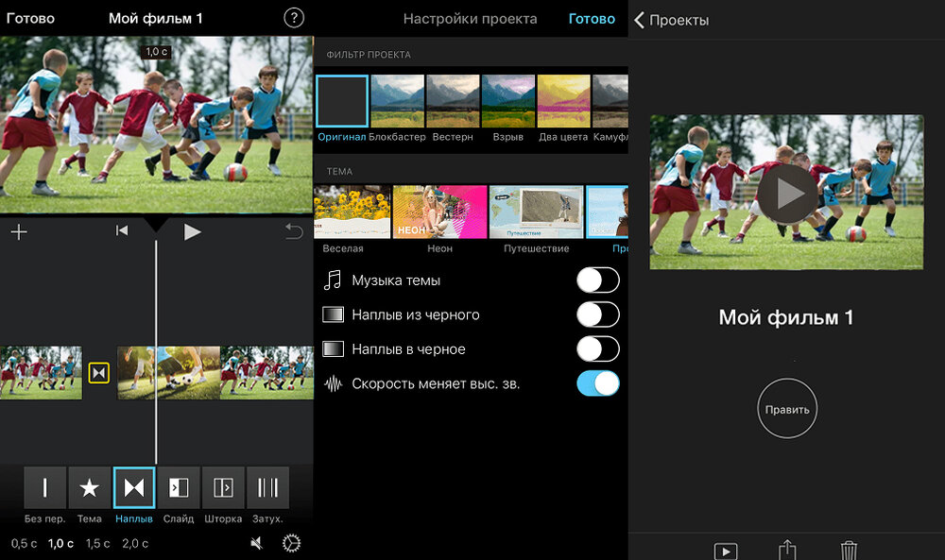This screenshot has width=945, height=560.
Task: Choose the Шторка transition icon
Action: tap(223, 486)
